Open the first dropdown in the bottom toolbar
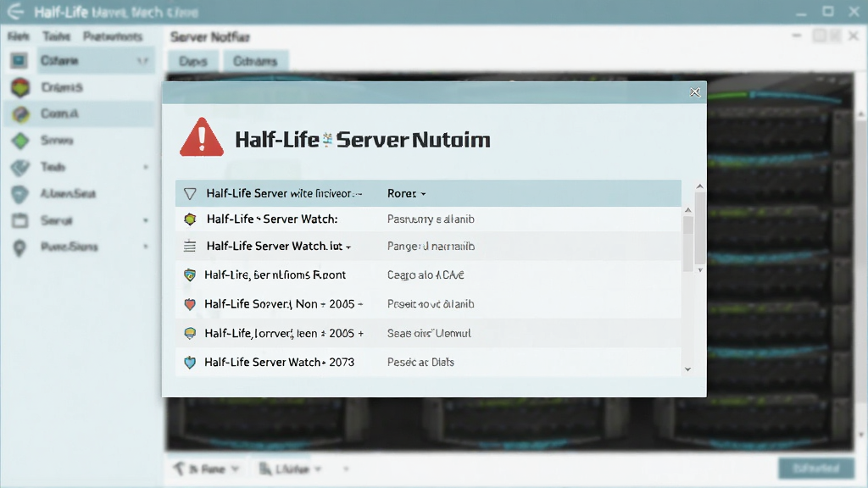The width and height of the screenshot is (868, 488). [x=206, y=469]
